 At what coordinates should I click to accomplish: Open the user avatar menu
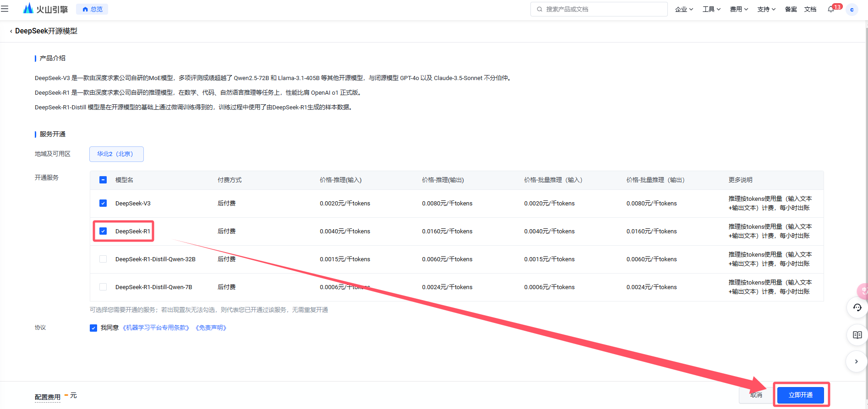coord(852,10)
